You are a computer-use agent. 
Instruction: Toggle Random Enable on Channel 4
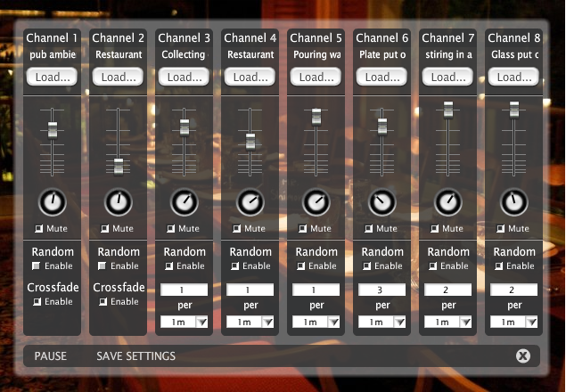(x=234, y=266)
